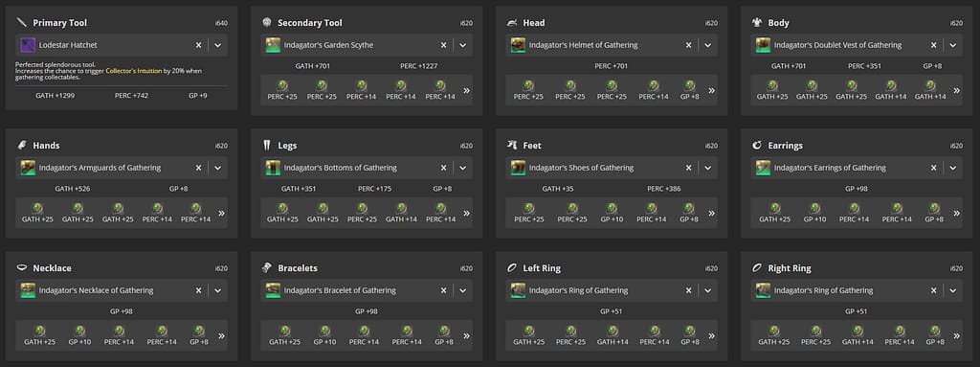Screen dimensions: 980x367
Task: Select the GP +8 materia on Right Ring
Action: (934, 335)
